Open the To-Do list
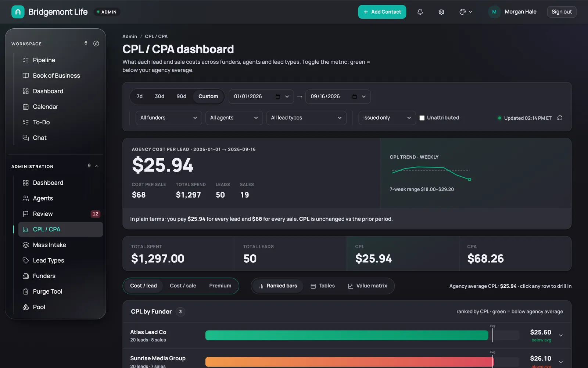The width and height of the screenshot is (588, 368). [x=61, y=122]
